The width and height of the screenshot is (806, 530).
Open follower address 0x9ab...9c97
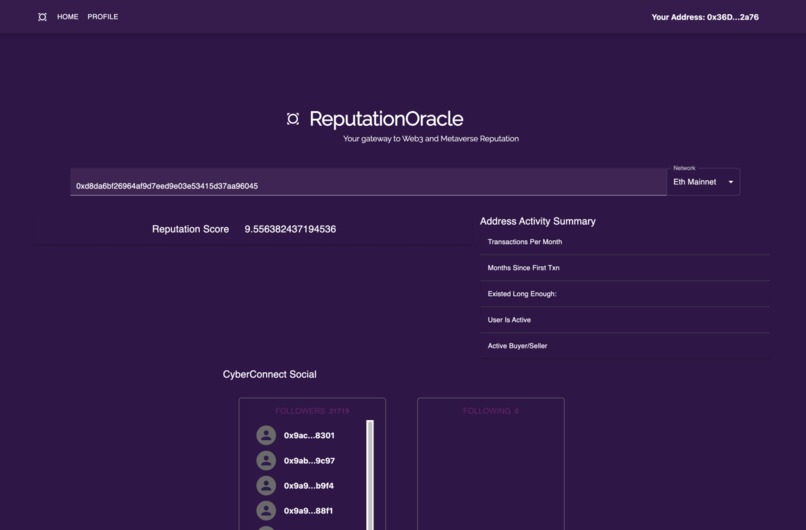click(309, 461)
